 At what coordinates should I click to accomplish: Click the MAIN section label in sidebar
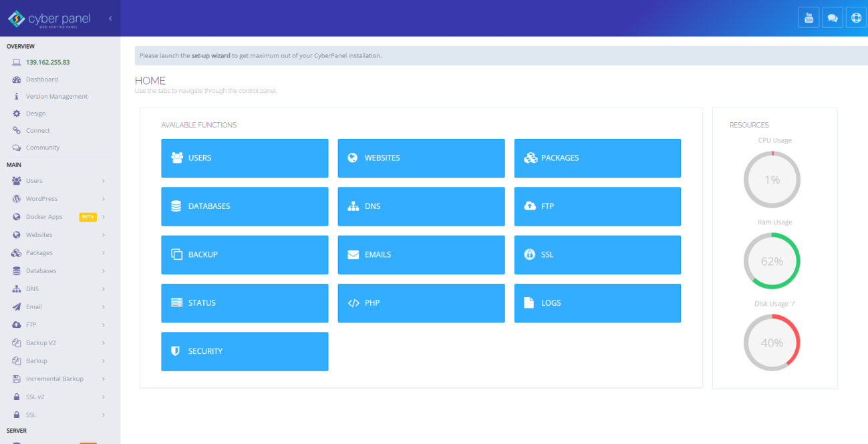(14, 164)
